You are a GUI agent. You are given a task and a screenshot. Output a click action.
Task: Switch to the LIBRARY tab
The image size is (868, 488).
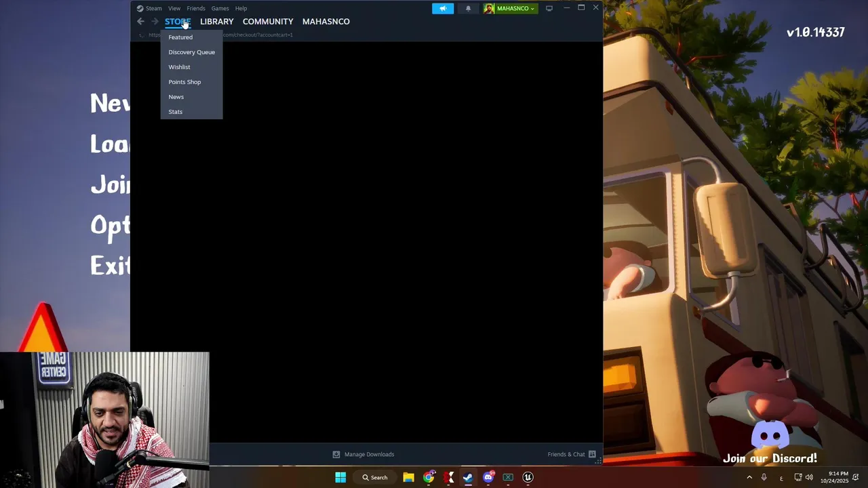pos(216,22)
